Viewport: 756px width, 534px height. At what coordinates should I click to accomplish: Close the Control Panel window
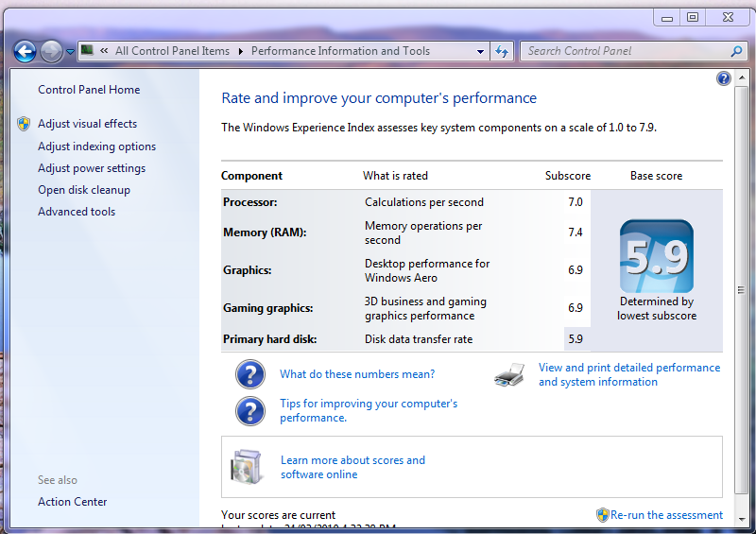click(x=728, y=17)
